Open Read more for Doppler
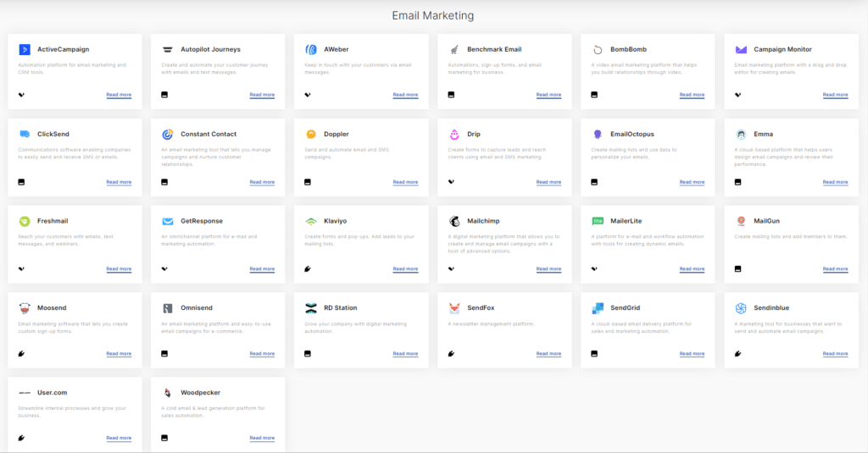The image size is (868, 453). (405, 182)
